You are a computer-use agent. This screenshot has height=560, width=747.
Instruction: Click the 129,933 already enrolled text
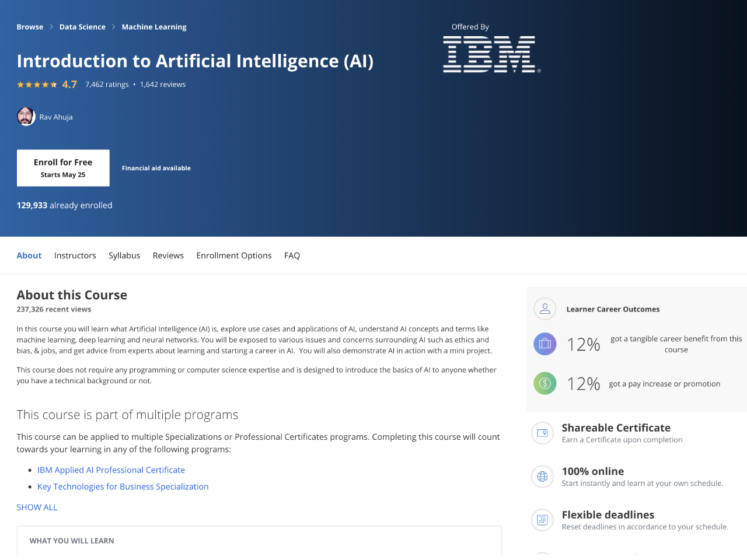64,205
